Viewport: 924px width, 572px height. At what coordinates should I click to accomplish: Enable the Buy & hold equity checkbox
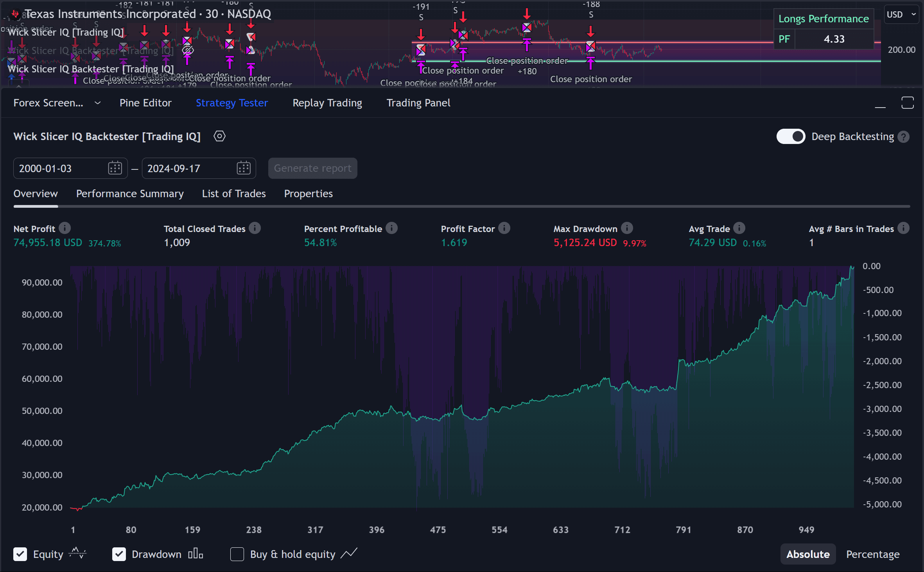coord(237,554)
